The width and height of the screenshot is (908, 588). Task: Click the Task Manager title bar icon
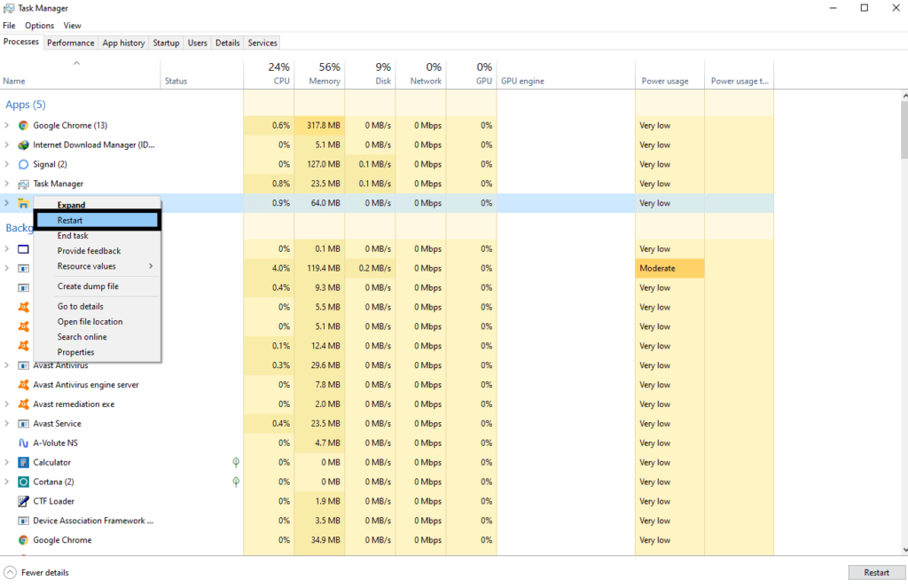(9, 8)
